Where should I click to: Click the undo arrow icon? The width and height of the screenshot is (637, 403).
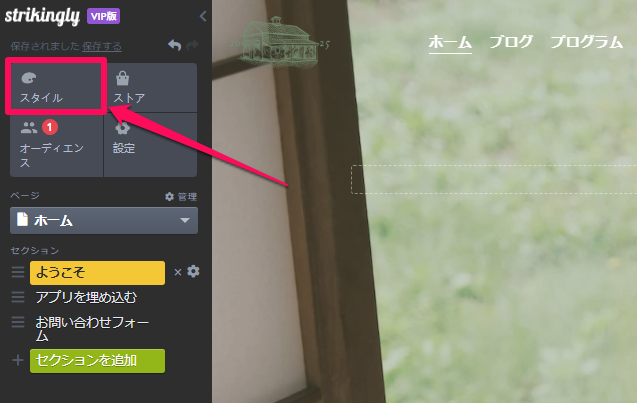pyautogui.click(x=175, y=45)
